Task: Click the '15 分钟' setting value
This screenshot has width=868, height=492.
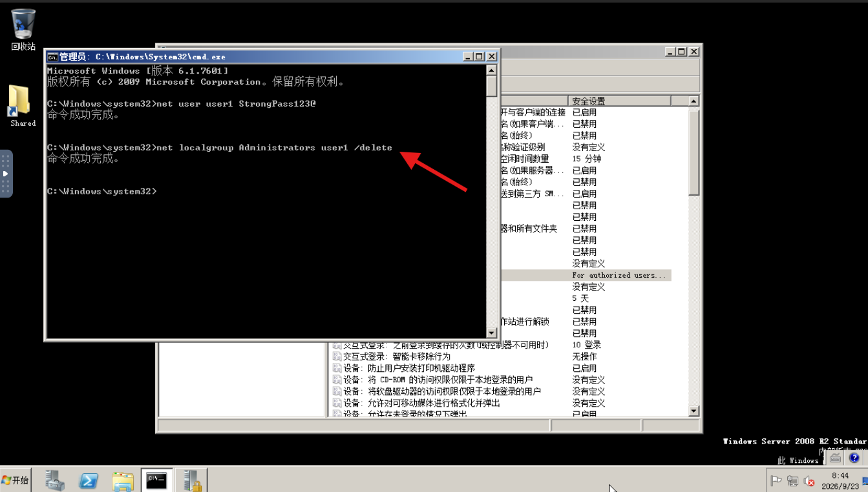Action: (587, 159)
